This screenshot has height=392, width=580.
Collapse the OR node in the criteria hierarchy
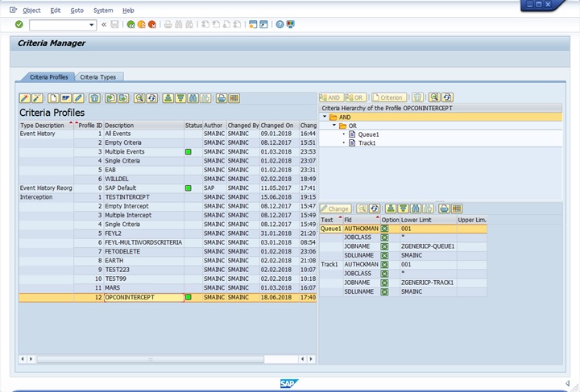pos(334,126)
